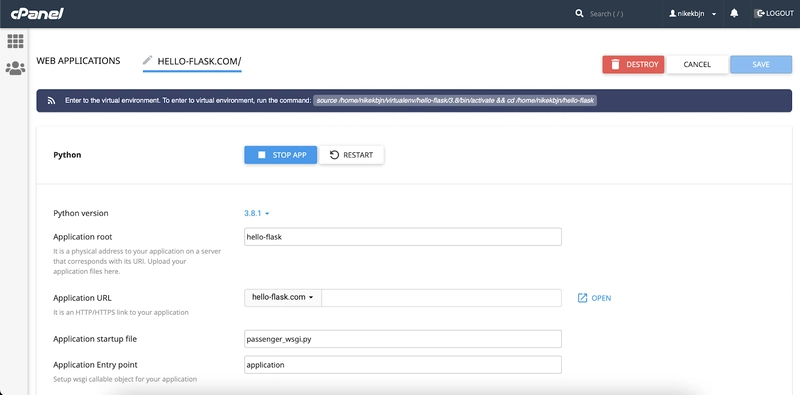Click STOP APP button
This screenshot has height=395, width=800.
(281, 155)
